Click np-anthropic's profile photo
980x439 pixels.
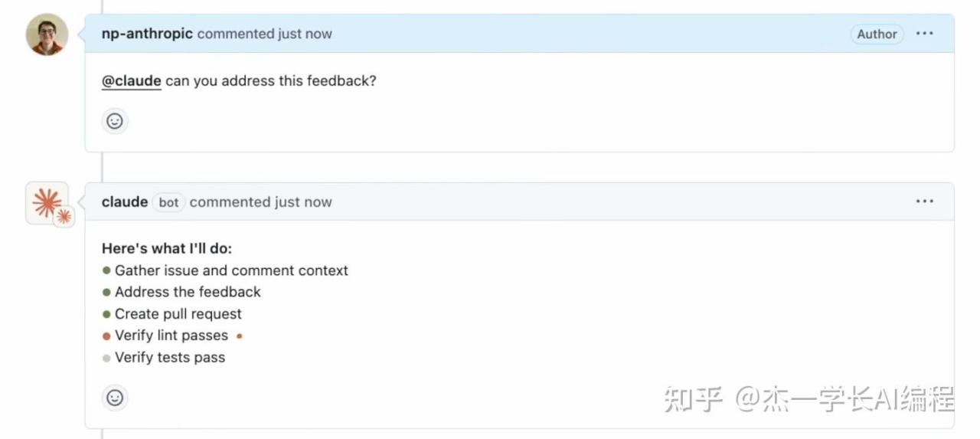click(x=47, y=34)
